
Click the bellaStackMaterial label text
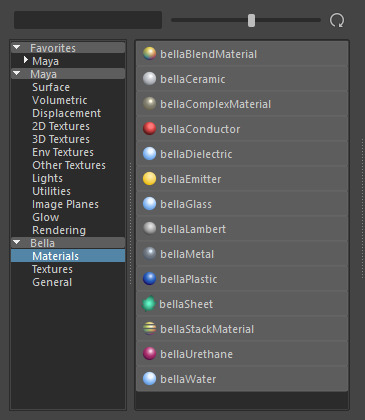[x=207, y=329]
